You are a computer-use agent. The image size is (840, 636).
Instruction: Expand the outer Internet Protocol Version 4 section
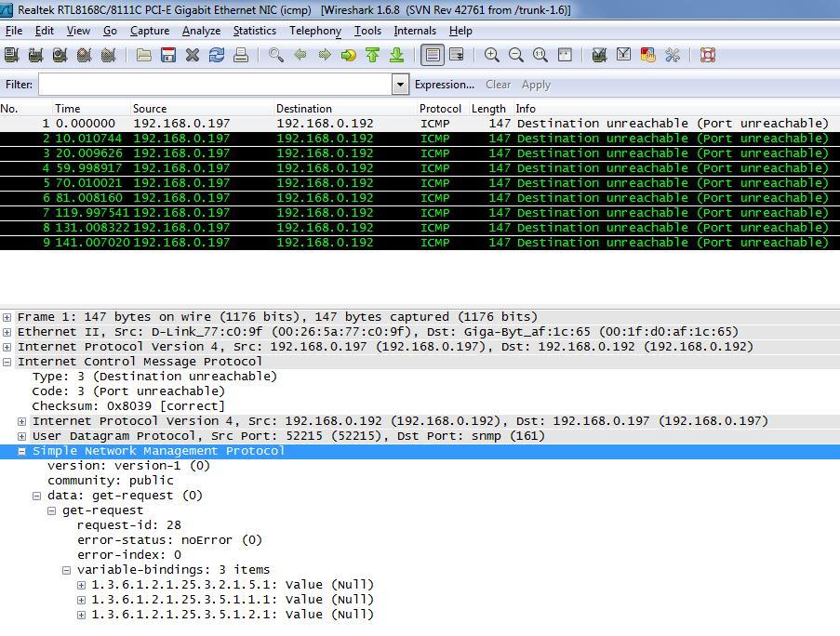pyautogui.click(x=7, y=348)
